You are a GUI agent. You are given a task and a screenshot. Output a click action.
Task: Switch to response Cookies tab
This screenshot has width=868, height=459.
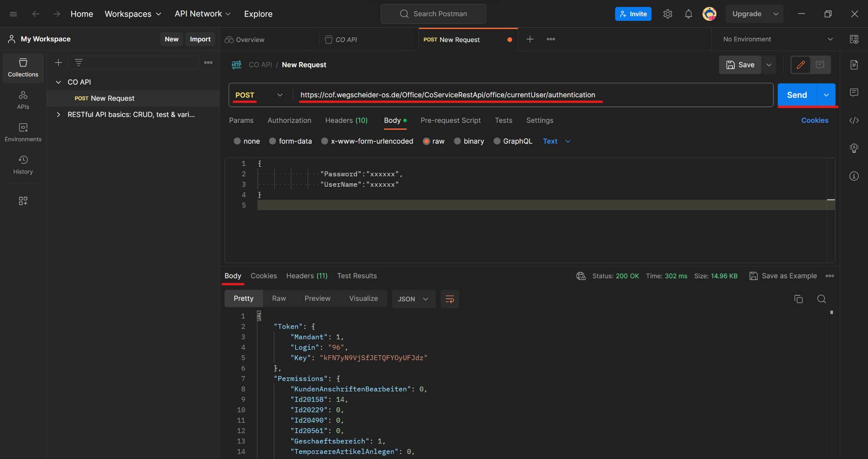pos(263,276)
